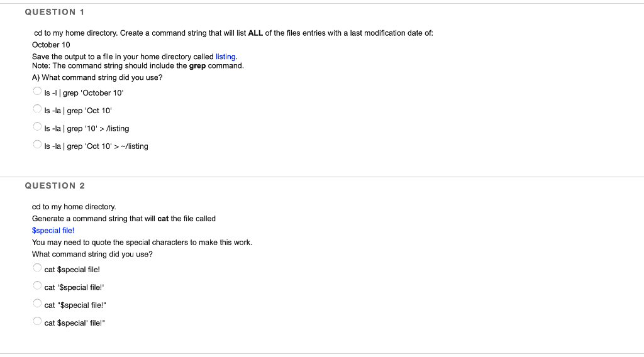
Task: Click the October 10 date line
Action: [x=51, y=45]
